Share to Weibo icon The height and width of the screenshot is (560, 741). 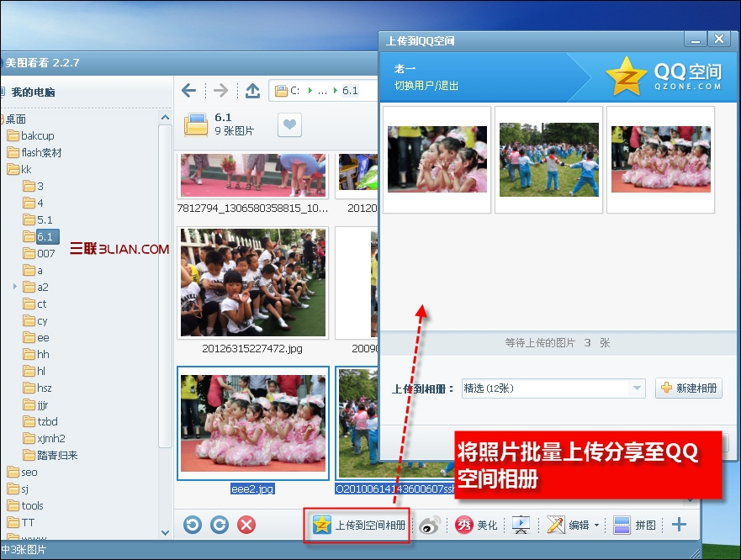tap(430, 525)
